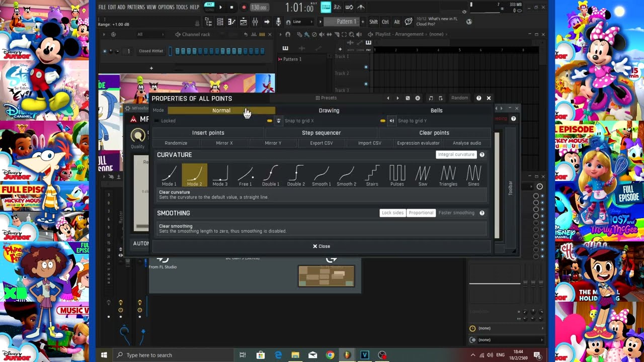Click the Expression evaluator button

418,143
